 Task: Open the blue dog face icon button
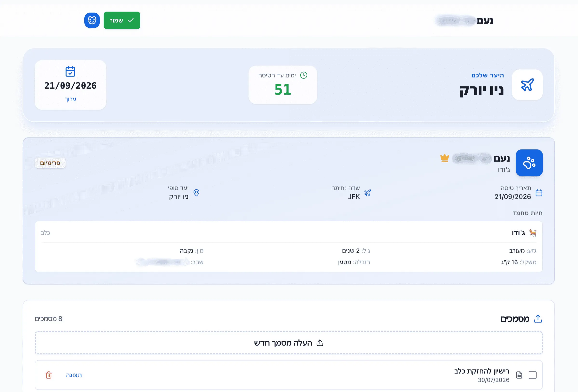coord(92,20)
